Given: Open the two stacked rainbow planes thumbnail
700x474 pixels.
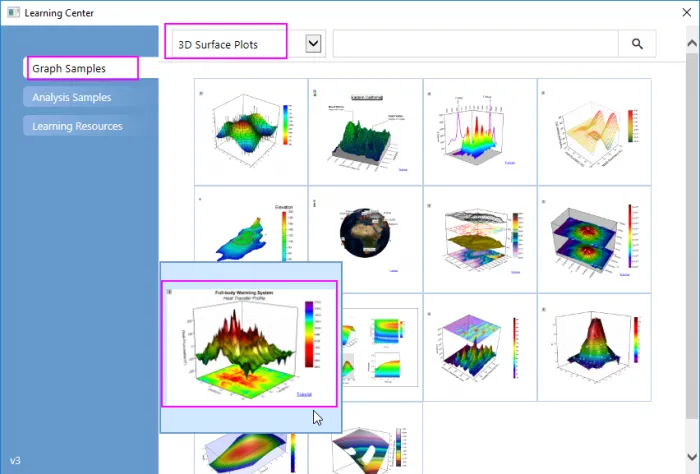Looking at the screenshot, I should point(594,239).
